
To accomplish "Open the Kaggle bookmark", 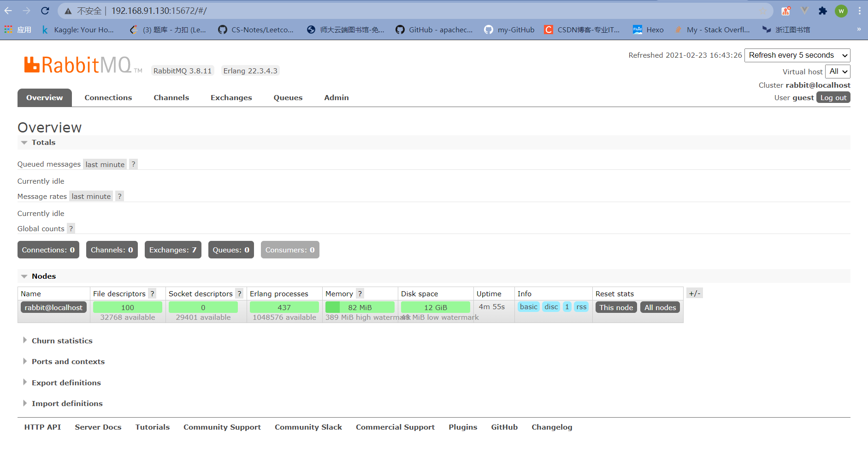I will coord(77,30).
